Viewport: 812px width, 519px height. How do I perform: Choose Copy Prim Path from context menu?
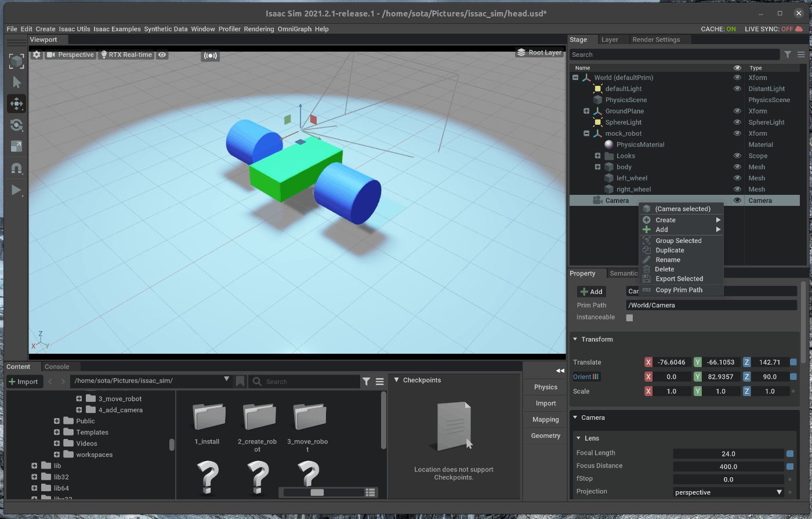click(681, 290)
